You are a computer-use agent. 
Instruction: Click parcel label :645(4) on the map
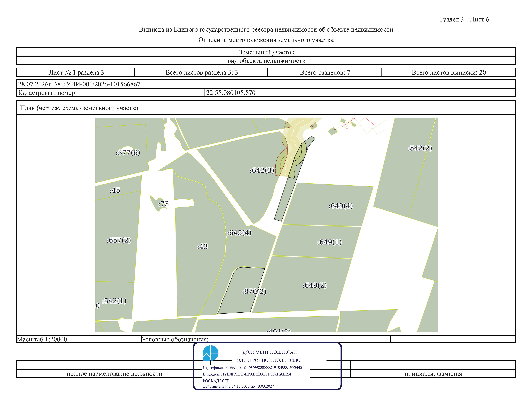coord(239,233)
